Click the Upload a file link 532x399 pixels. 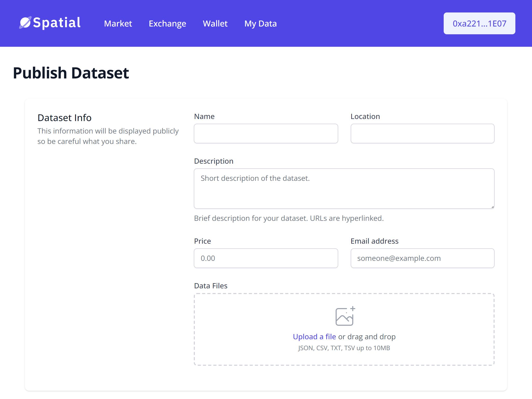pos(314,336)
